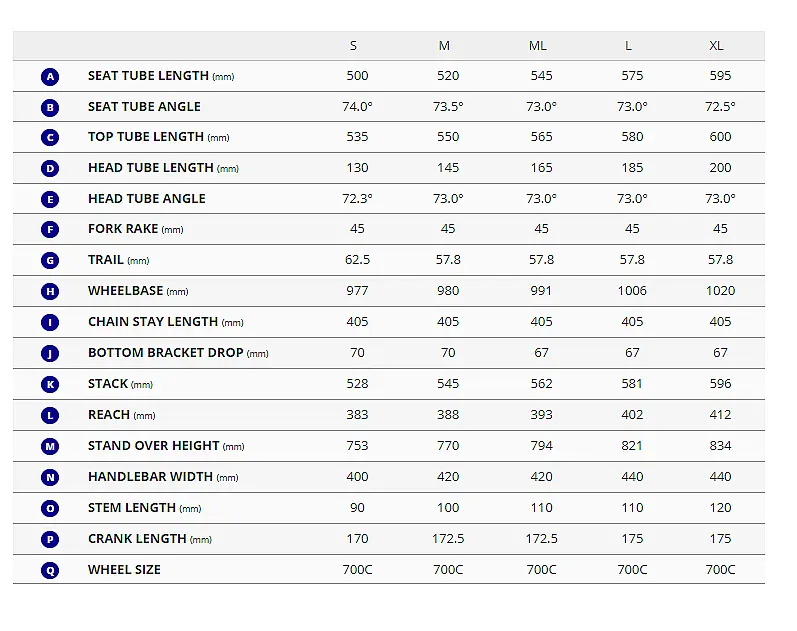Click the B icon beside Seat Tube Angle
Screen dimensions: 797x631
[x=50, y=107]
